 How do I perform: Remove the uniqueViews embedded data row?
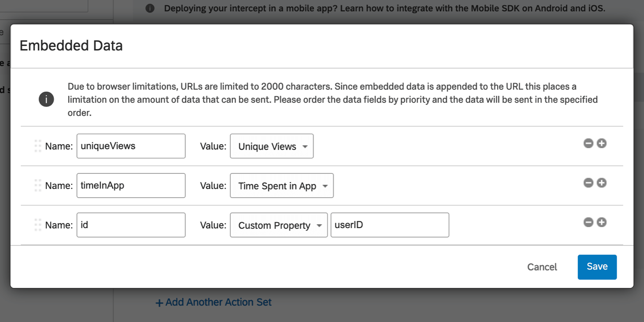click(588, 143)
